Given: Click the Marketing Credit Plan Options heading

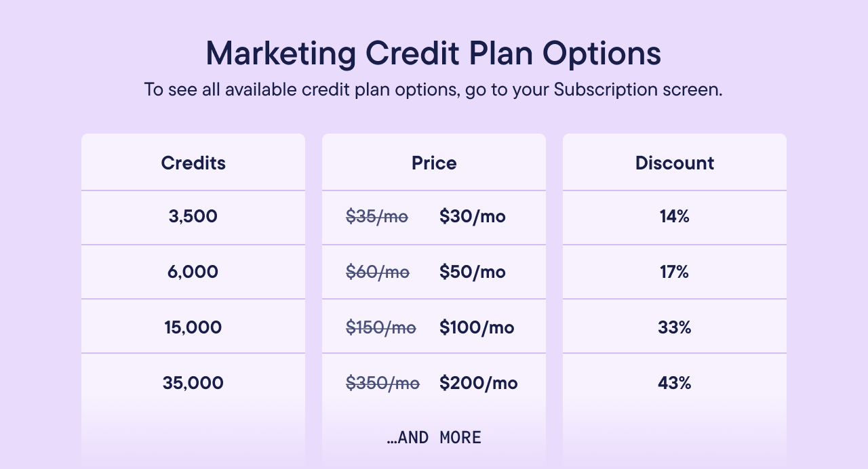Looking at the screenshot, I should tap(433, 54).
